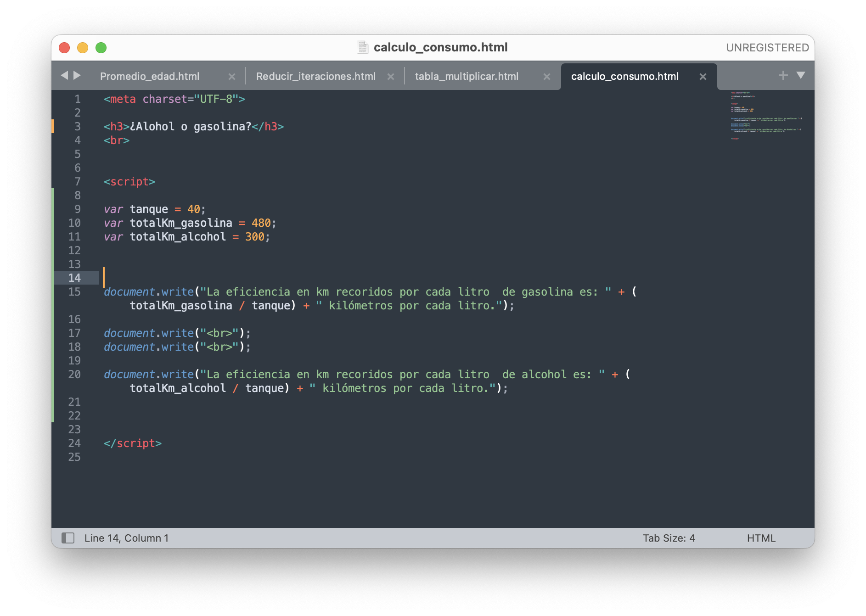Click the 'de gasolina es:' string
The height and width of the screenshot is (616, 866).
pyautogui.click(x=550, y=292)
